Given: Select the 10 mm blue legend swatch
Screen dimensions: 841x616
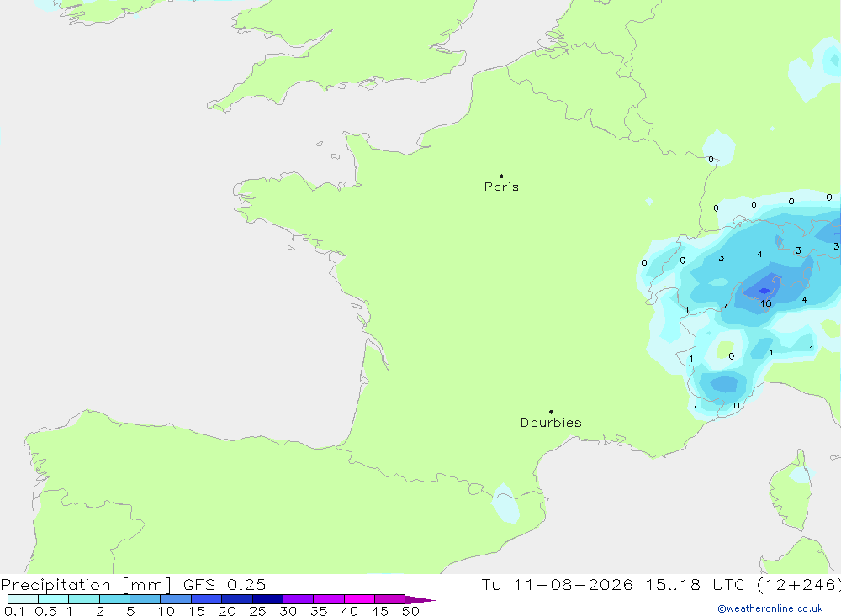Looking at the screenshot, I should [176, 599].
